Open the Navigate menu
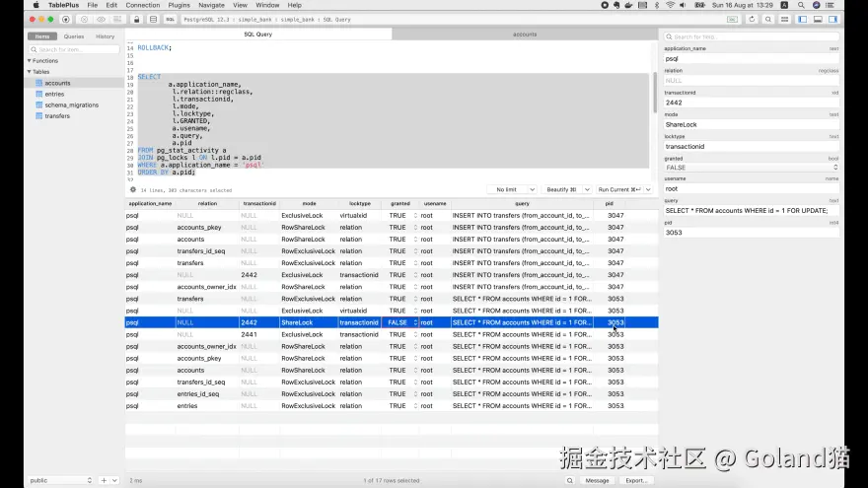Viewport: 868px width, 488px height. click(211, 5)
